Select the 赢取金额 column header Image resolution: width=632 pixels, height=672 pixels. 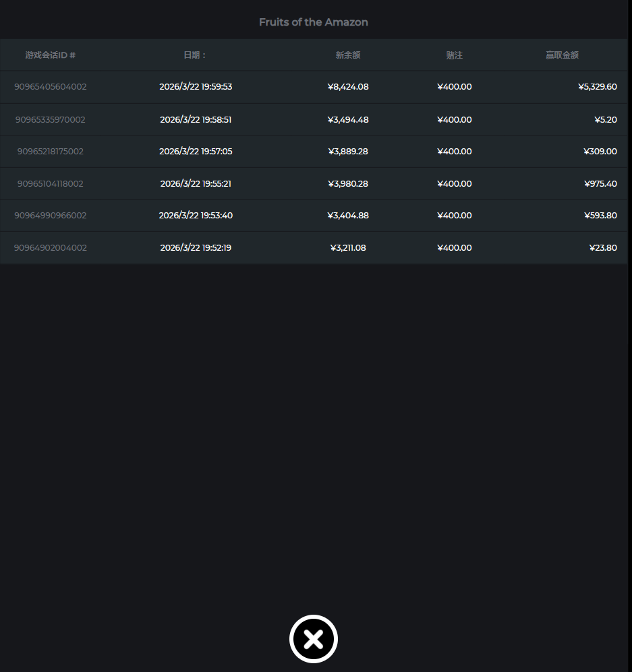point(562,55)
